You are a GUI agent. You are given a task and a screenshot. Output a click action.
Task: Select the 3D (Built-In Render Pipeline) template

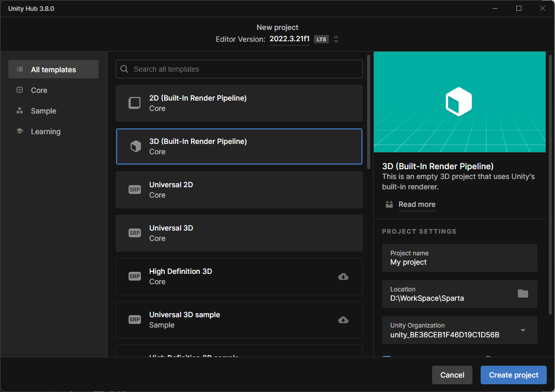239,146
